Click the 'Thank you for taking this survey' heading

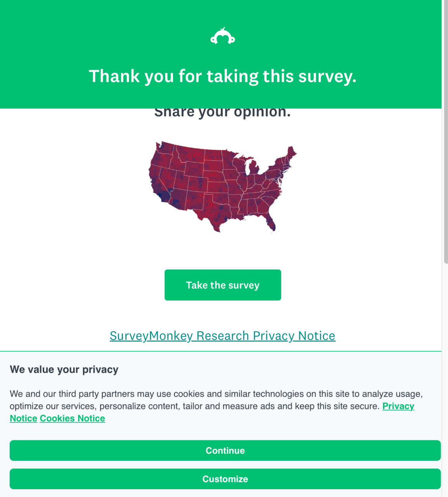pyautogui.click(x=222, y=76)
